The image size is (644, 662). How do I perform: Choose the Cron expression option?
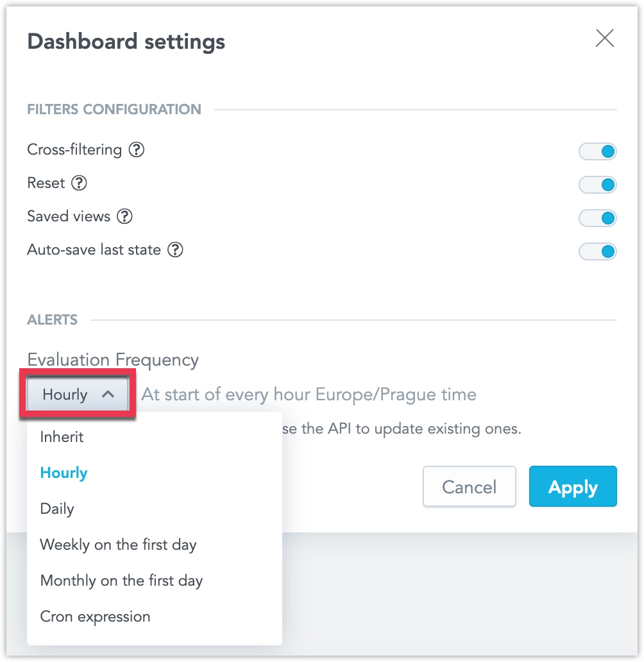95,616
